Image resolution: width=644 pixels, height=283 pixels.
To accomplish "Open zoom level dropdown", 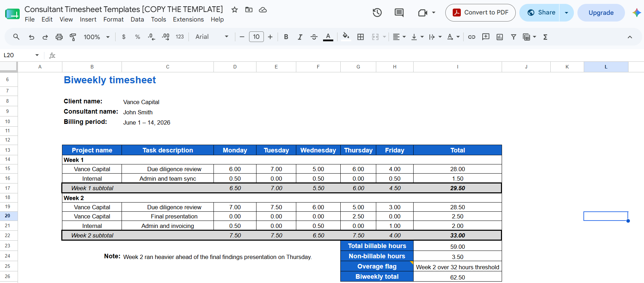I will (97, 37).
